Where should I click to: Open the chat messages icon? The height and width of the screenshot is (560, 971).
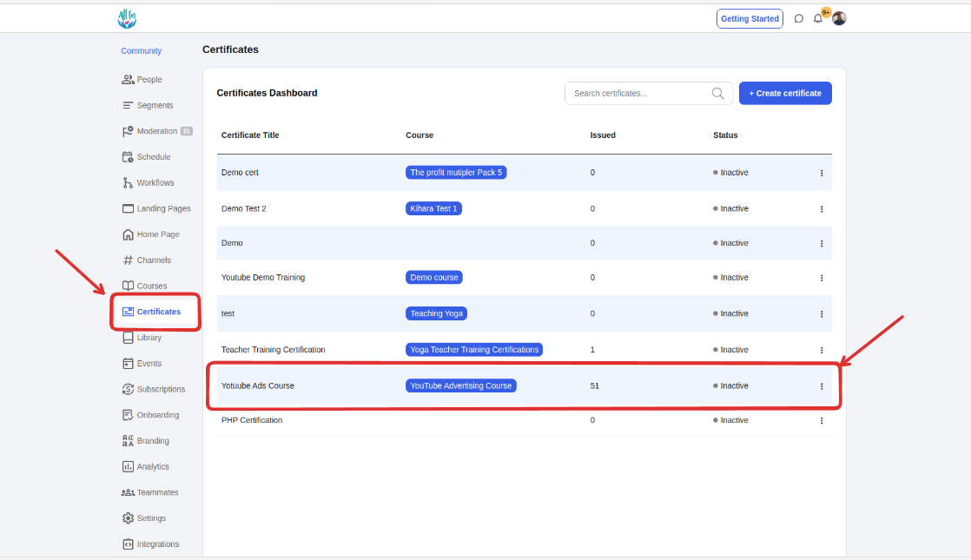click(799, 18)
